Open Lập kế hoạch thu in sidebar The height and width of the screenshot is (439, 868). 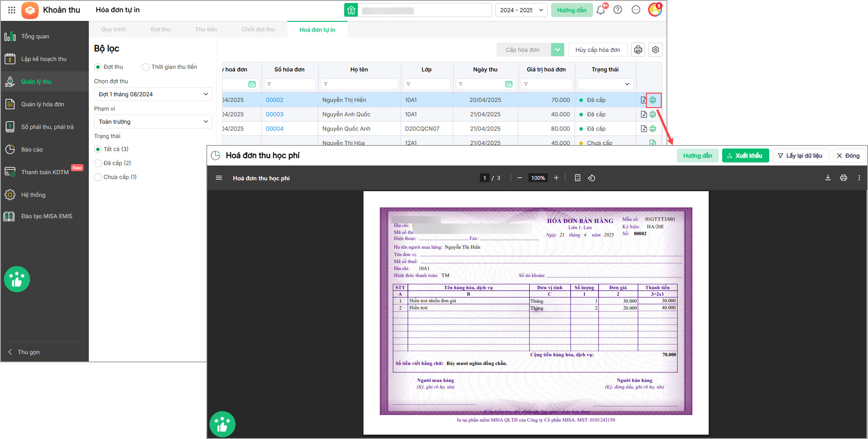[44, 59]
